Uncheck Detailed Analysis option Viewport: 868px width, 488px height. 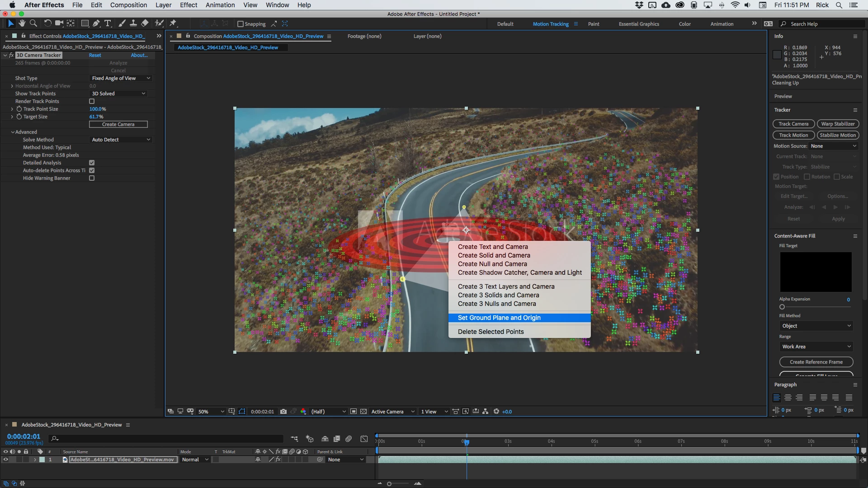92,163
